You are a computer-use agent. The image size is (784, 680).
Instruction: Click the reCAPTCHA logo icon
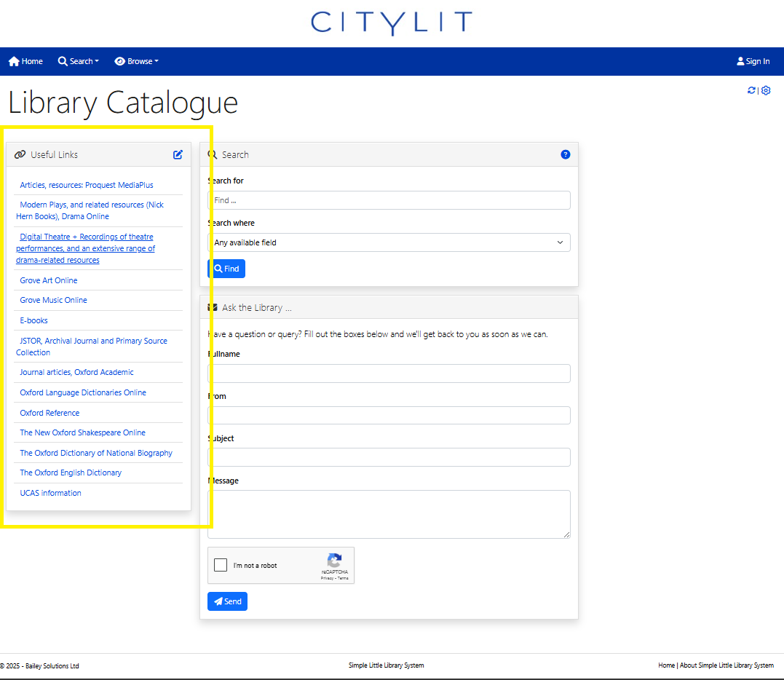(x=334, y=561)
